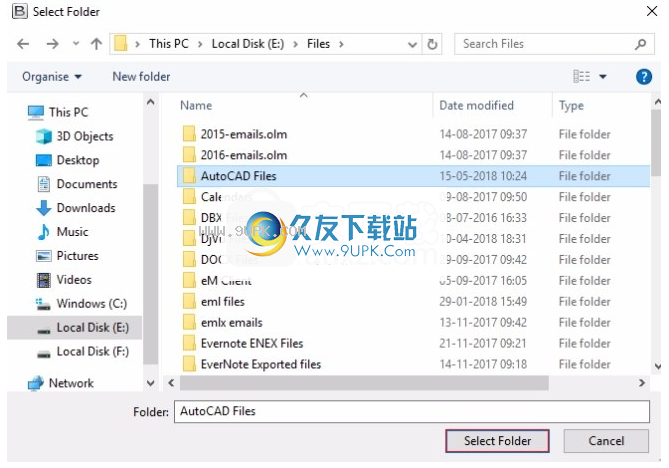This screenshot has height=468, width=669.
Task: Open the Organise menu
Action: pos(52,77)
